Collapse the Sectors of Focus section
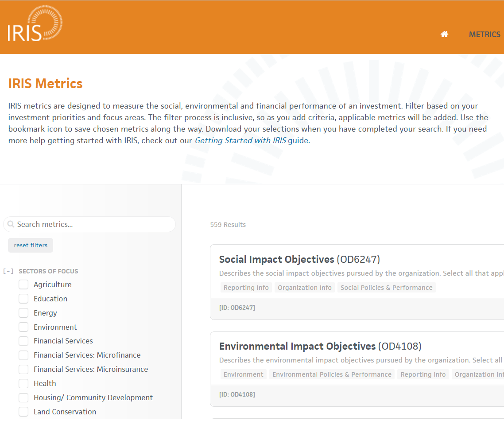Viewport: 504px width, 421px height. (8, 271)
